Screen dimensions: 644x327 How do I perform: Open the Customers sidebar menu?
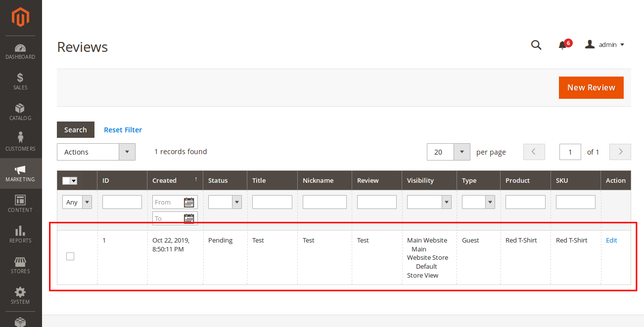pyautogui.click(x=21, y=143)
